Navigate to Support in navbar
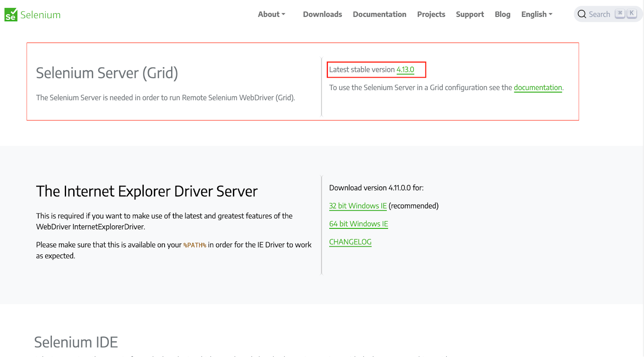 point(470,14)
